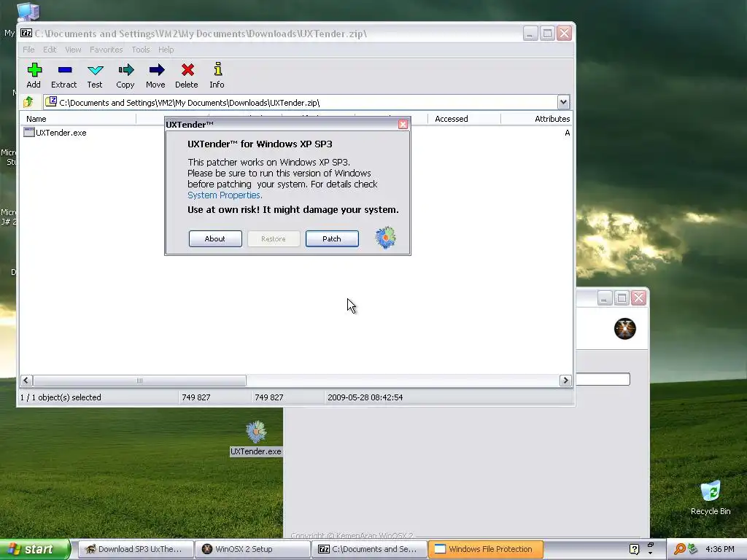The image size is (747, 560).
Task: Click the Patch button
Action: pos(332,238)
